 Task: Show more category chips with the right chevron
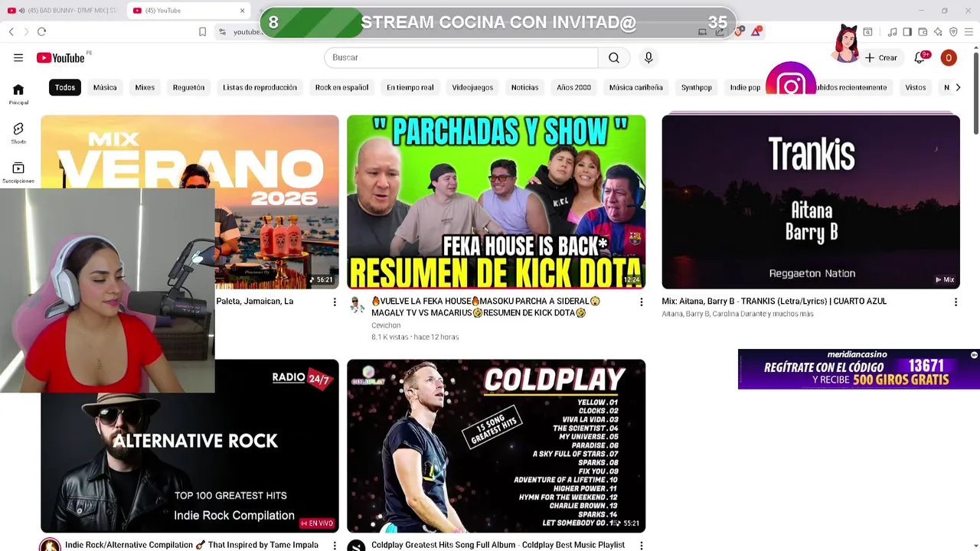coord(958,87)
